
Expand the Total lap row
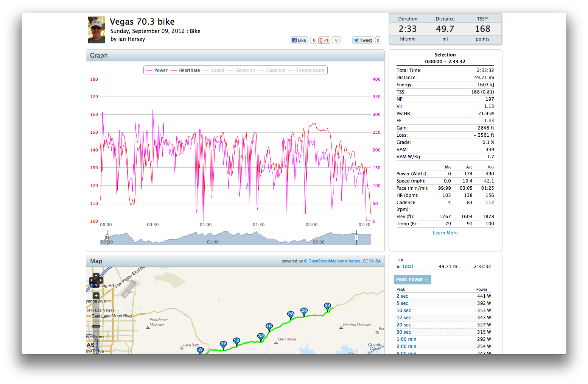(398, 267)
